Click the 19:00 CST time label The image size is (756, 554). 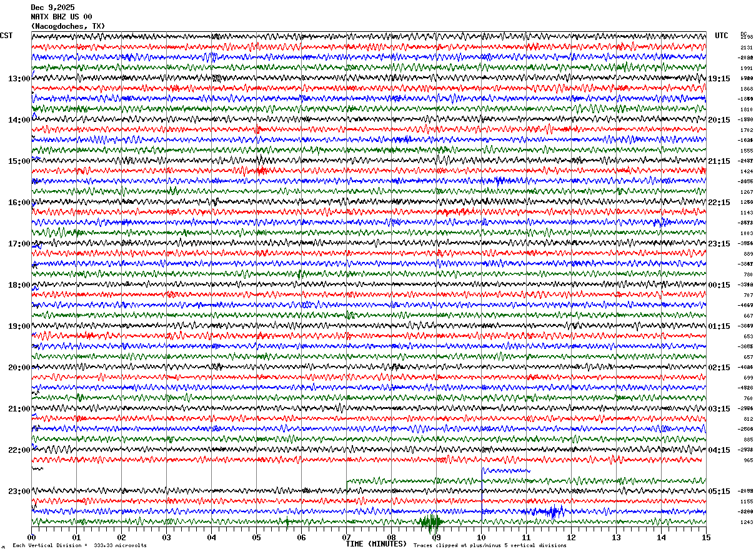[x=19, y=326]
